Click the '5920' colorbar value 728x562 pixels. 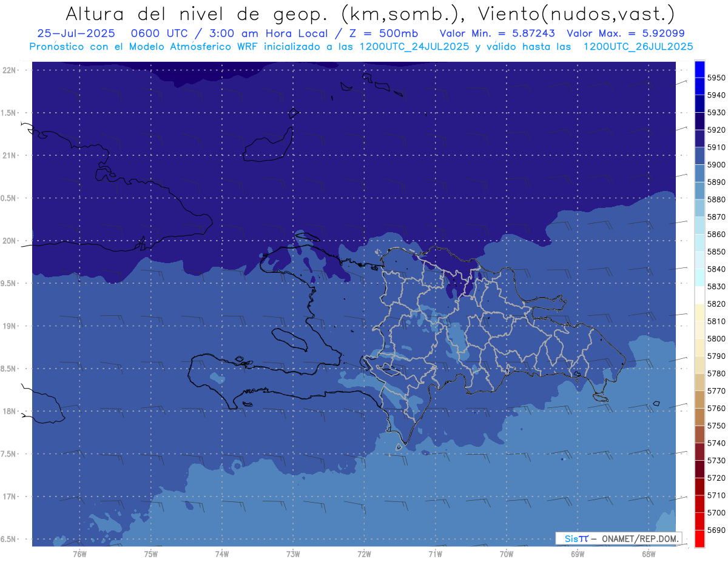(x=716, y=130)
